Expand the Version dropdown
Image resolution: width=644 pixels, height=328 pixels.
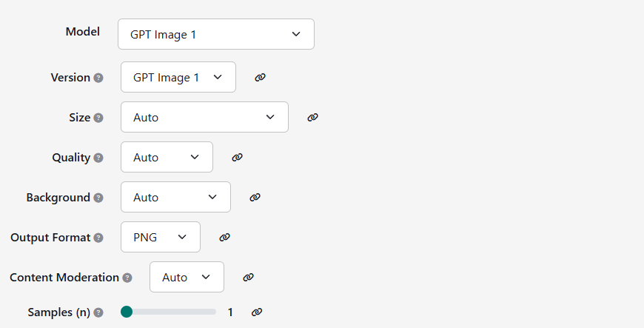pyautogui.click(x=178, y=77)
